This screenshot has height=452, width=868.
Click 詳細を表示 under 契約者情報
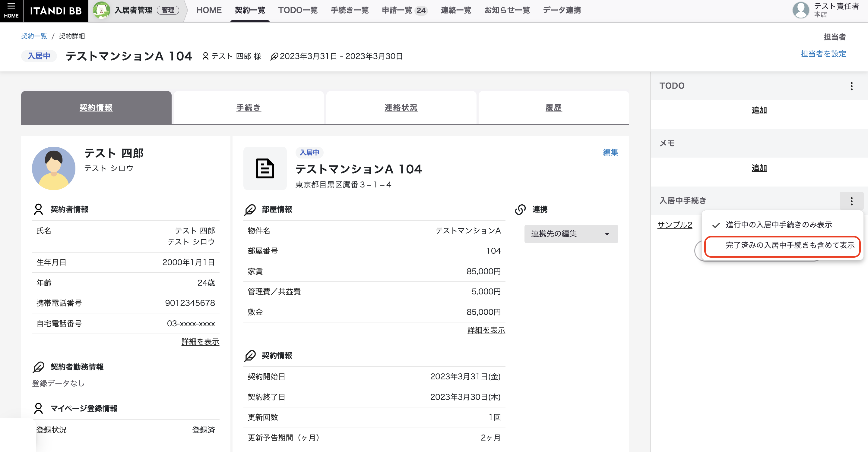click(x=200, y=342)
